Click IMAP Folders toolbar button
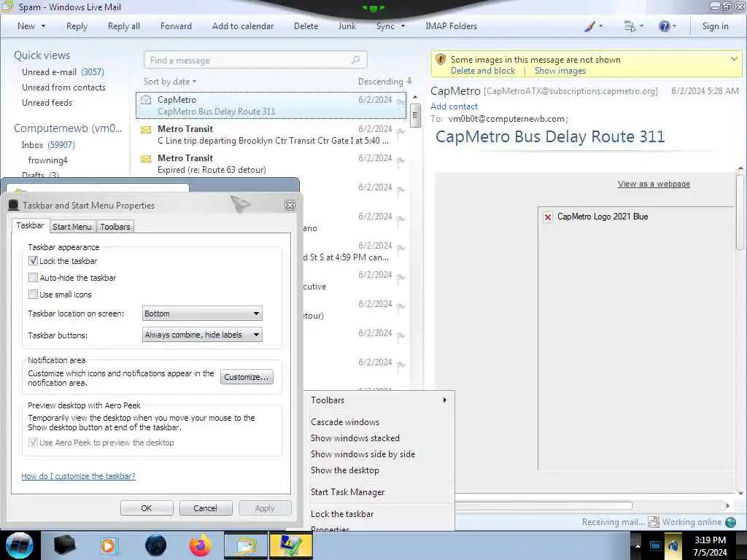Screen dimensions: 747x560 (451, 26)
